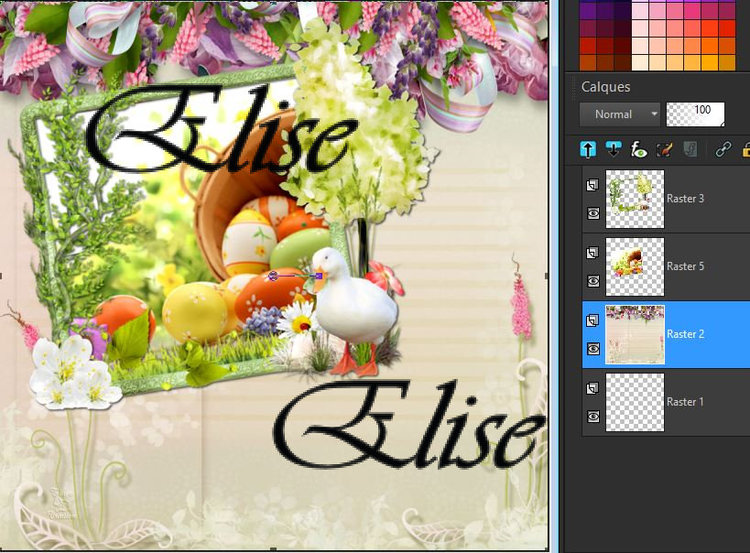Click the blue up-arrow layer icon
Image resolution: width=750 pixels, height=553 pixels.
[588, 150]
